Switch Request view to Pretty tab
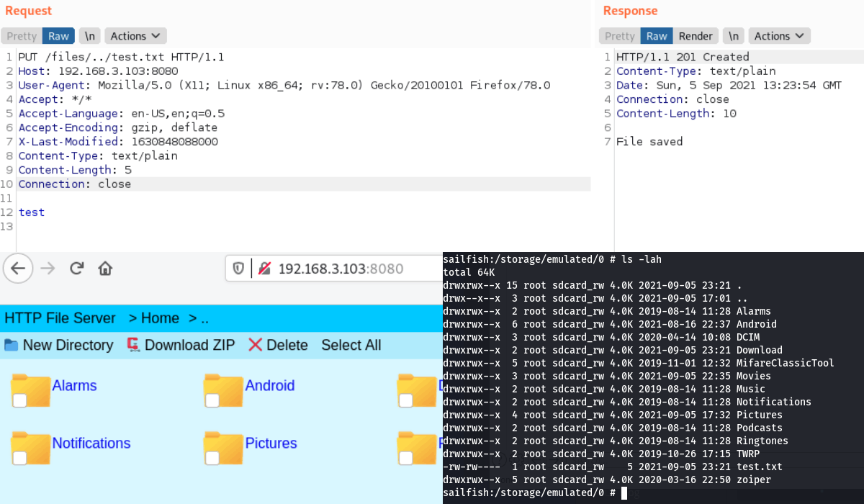 (x=22, y=36)
